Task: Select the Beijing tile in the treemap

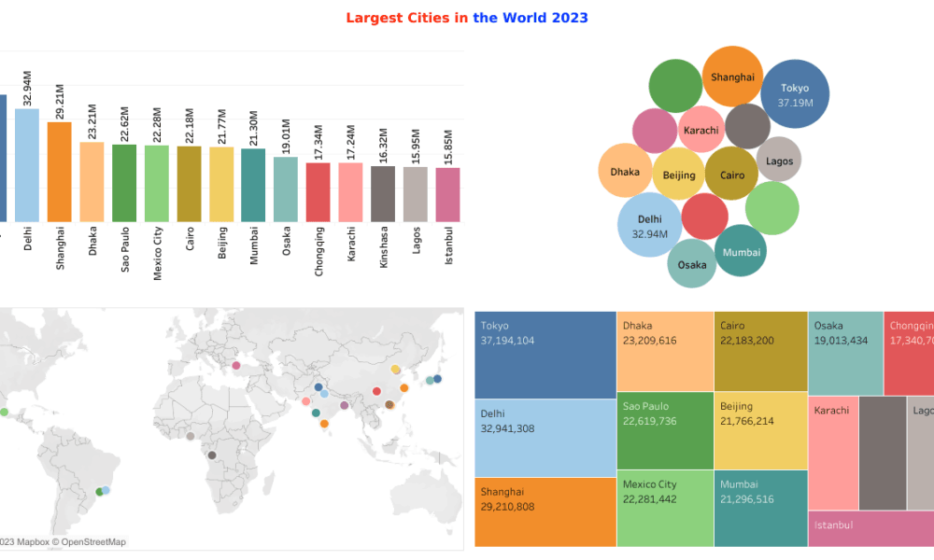Action: pos(760,429)
